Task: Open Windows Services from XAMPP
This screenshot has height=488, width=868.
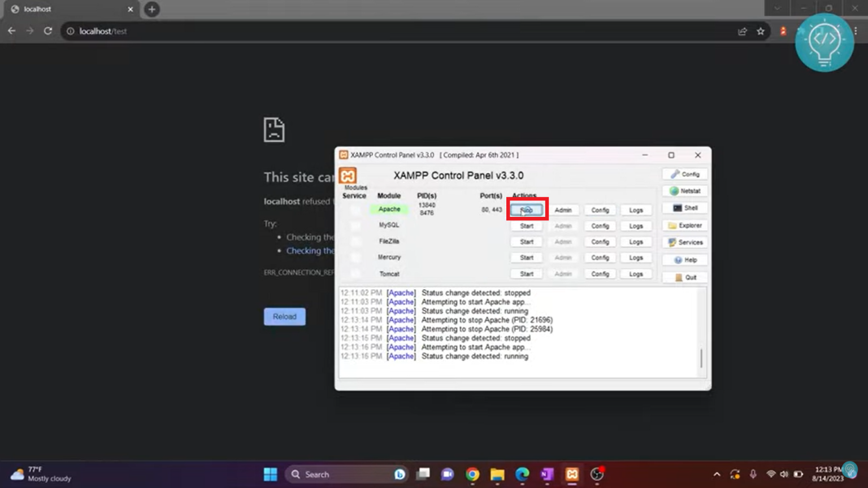Action: 684,242
